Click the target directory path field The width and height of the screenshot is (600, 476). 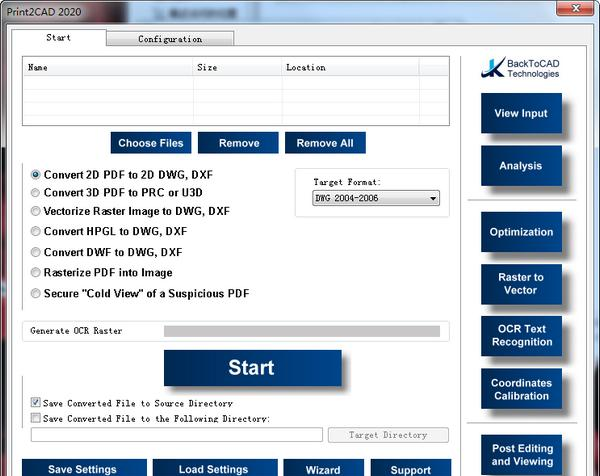pos(177,435)
